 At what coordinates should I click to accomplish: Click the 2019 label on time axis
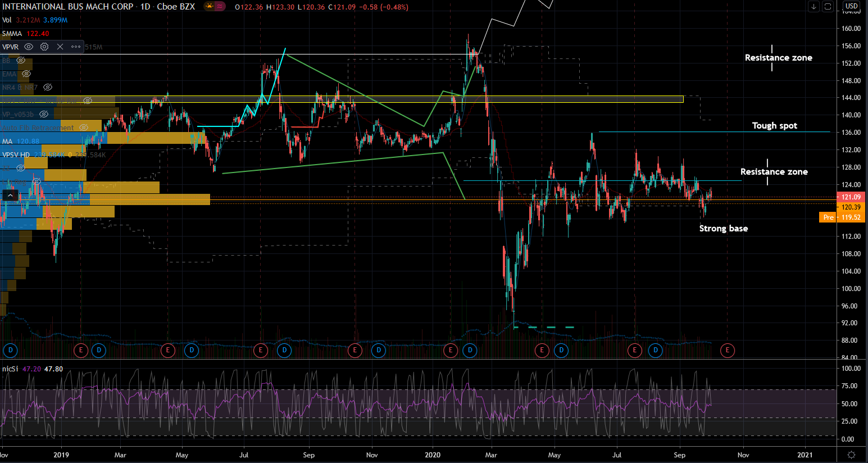click(x=61, y=455)
